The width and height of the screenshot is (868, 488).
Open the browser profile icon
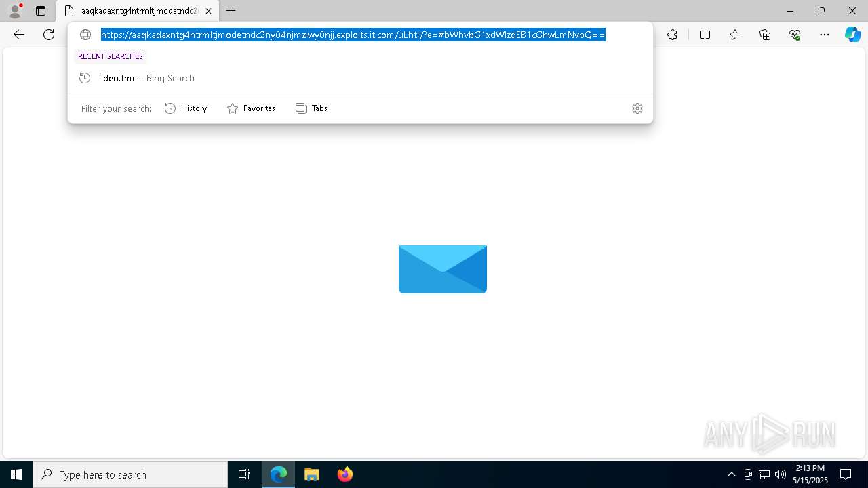coord(14,11)
